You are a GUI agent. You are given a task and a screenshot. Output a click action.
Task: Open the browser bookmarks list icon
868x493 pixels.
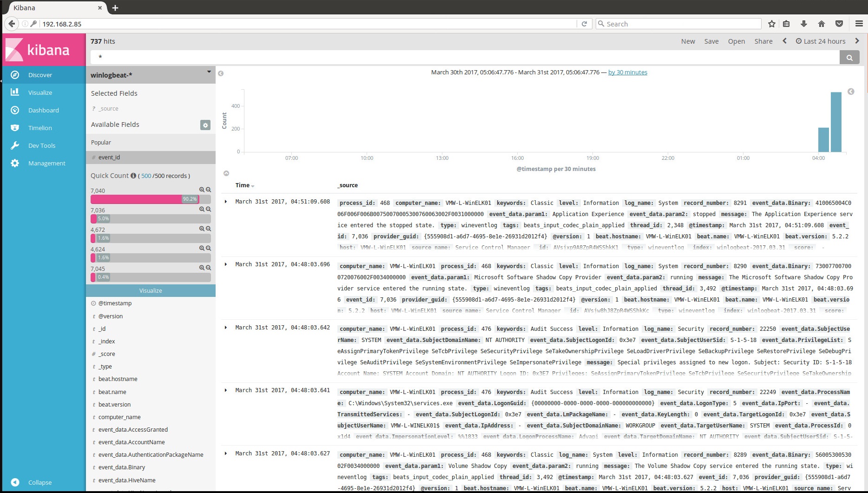(x=786, y=24)
